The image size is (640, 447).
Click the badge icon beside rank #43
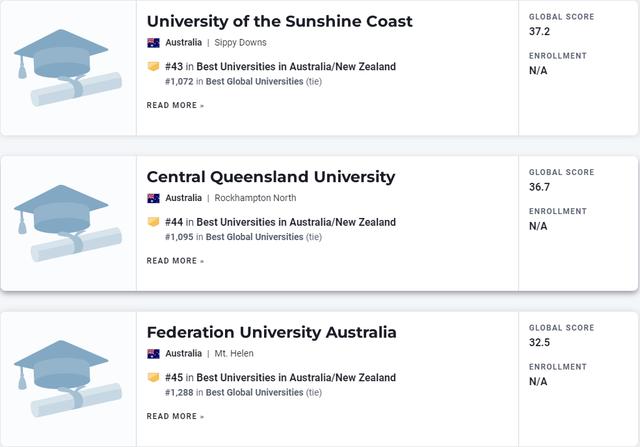153,67
